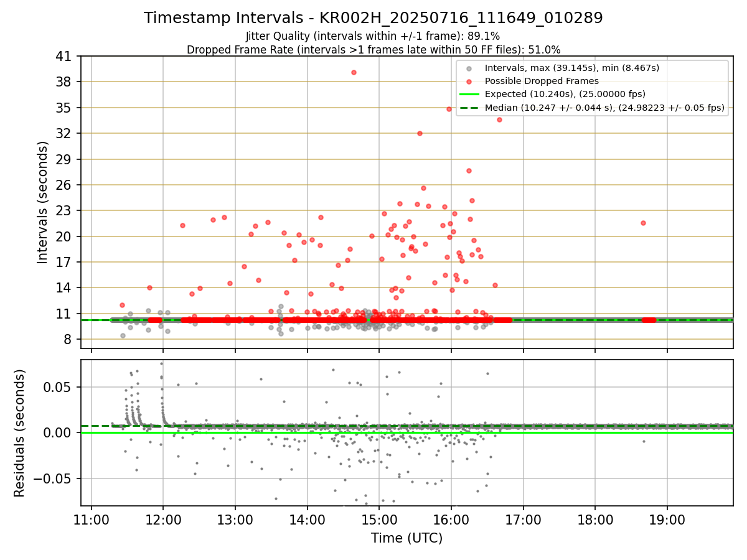Click the 38 tick on the intervals axis
747x560 pixels.
[63, 82]
